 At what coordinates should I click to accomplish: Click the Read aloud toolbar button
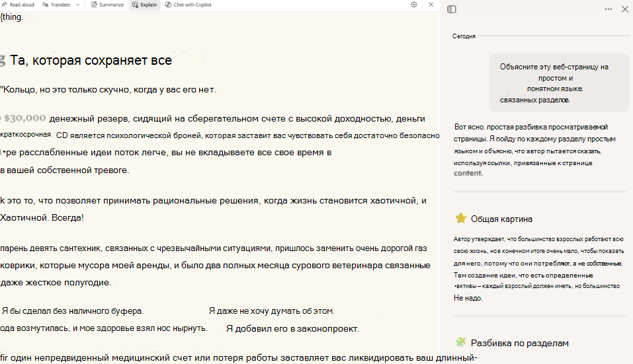click(18, 5)
